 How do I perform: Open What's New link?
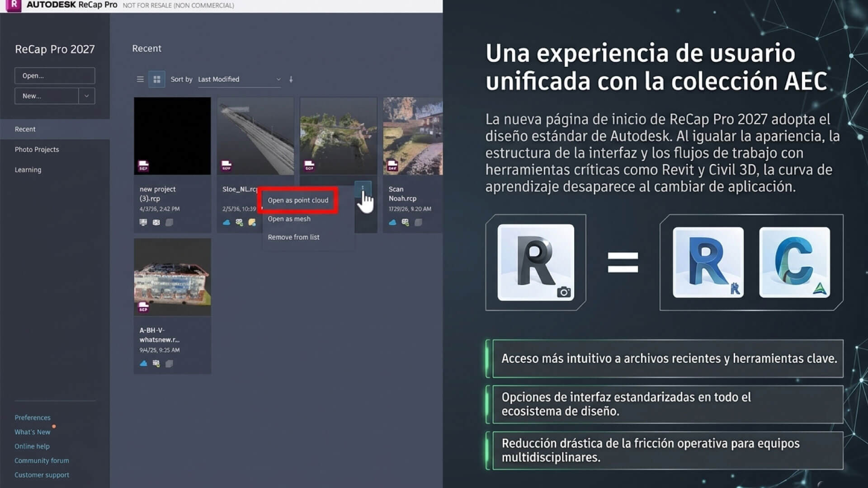(x=33, y=432)
